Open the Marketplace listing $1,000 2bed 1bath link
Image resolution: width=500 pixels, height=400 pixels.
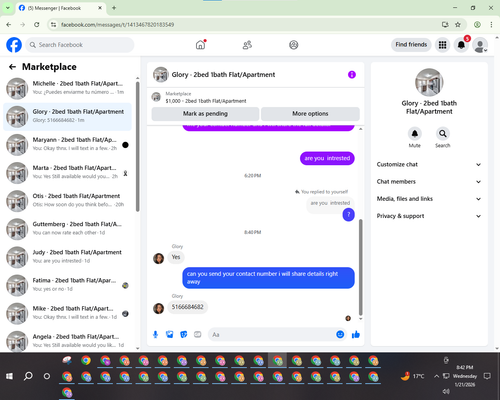click(x=206, y=101)
